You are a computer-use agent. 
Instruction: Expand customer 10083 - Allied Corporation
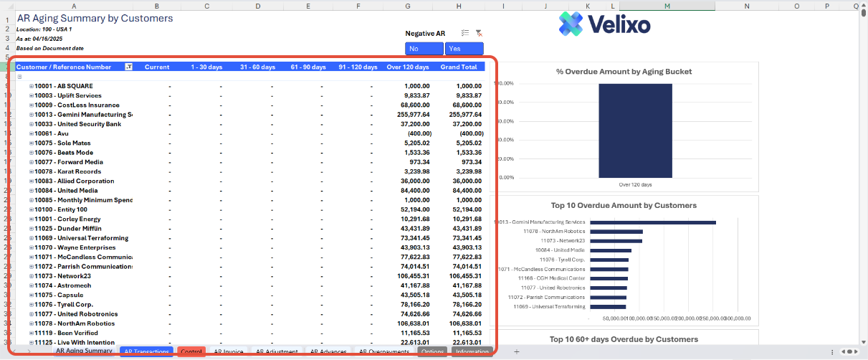pos(32,181)
